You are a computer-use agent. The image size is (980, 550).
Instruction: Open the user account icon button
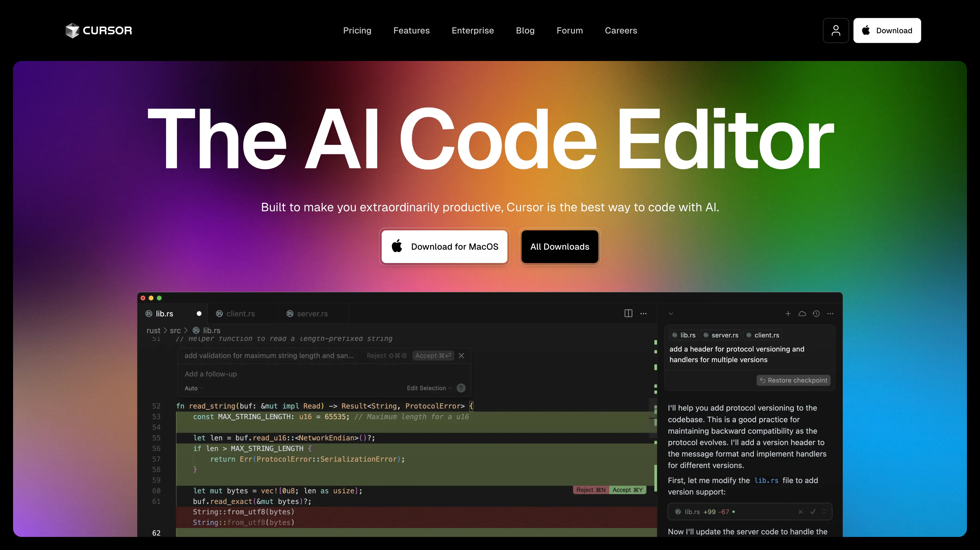(835, 30)
